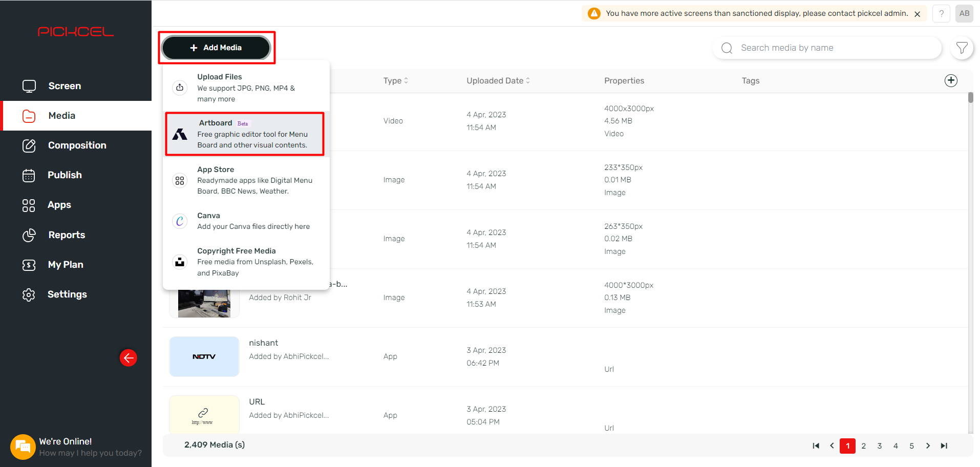Go to page 4
The width and height of the screenshot is (980, 467).
coord(896,445)
